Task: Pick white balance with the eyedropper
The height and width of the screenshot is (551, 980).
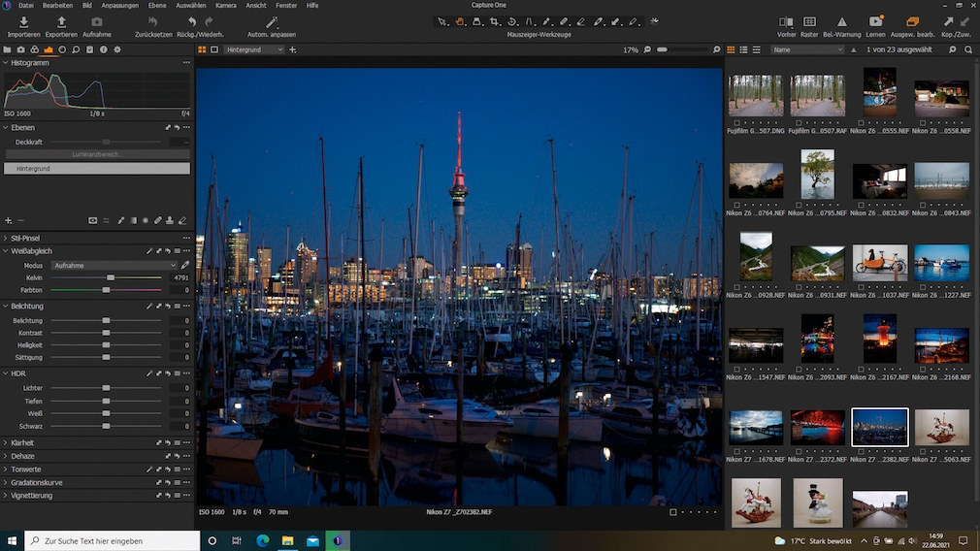Action: (x=184, y=265)
